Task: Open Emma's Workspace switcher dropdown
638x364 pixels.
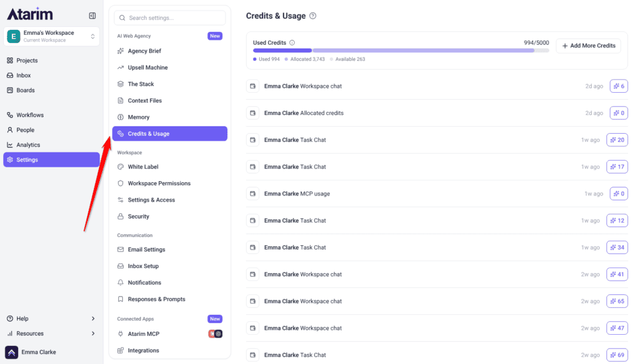Action: click(51, 36)
